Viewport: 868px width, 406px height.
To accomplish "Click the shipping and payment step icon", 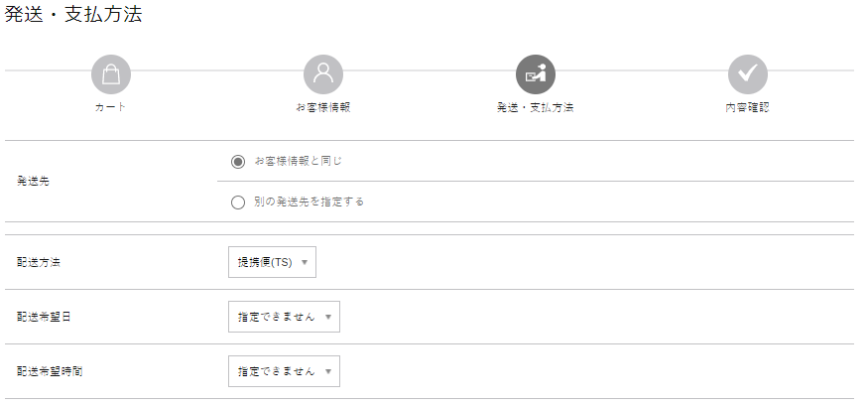I will point(536,74).
